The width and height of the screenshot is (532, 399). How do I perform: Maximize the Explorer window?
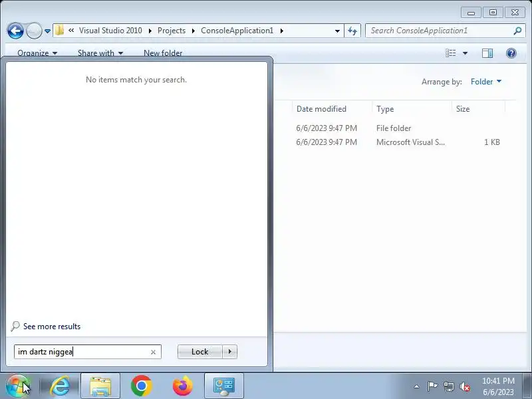pos(493,13)
